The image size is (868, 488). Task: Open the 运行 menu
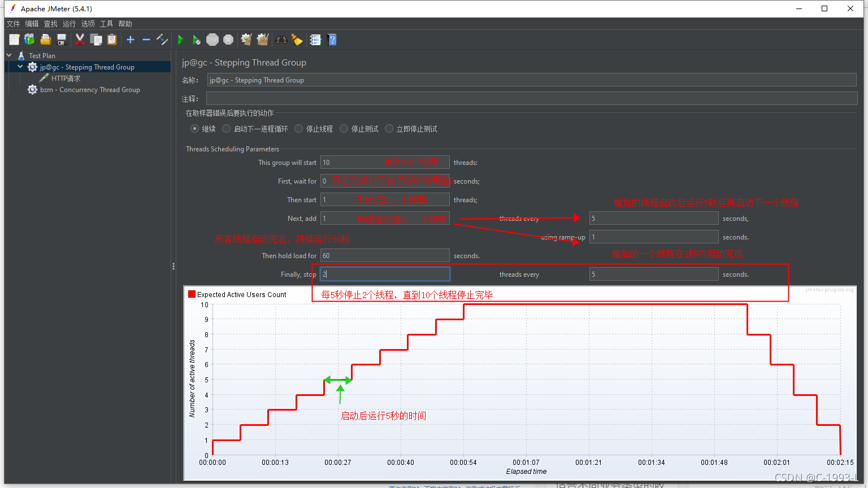(x=69, y=24)
